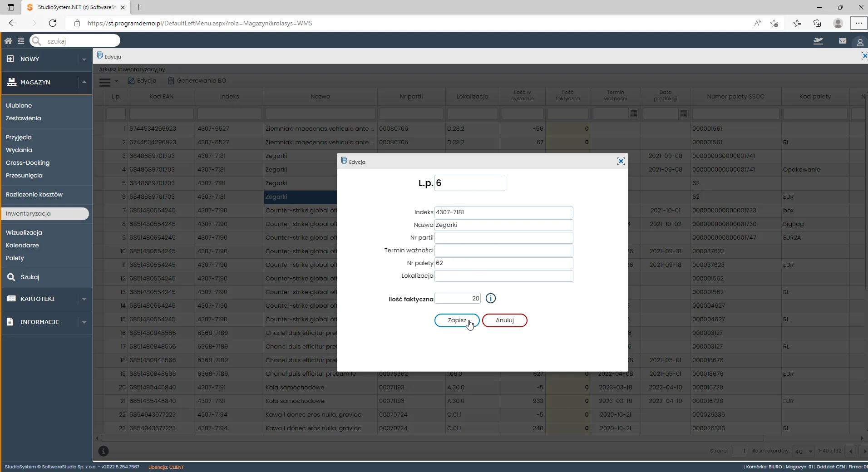868x472 pixels.
Task: Click the magnifier icon in the search box
Action: pos(37,41)
